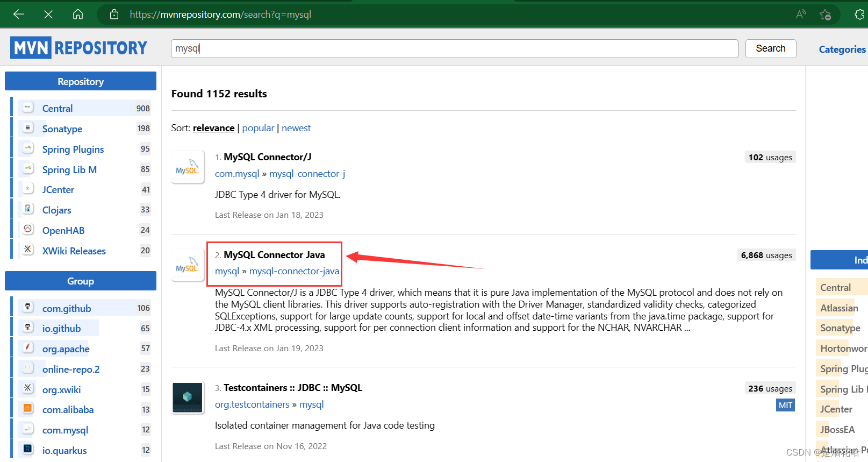This screenshot has height=462, width=868.
Task: Filter by Spring Plugins repository link
Action: tap(73, 149)
